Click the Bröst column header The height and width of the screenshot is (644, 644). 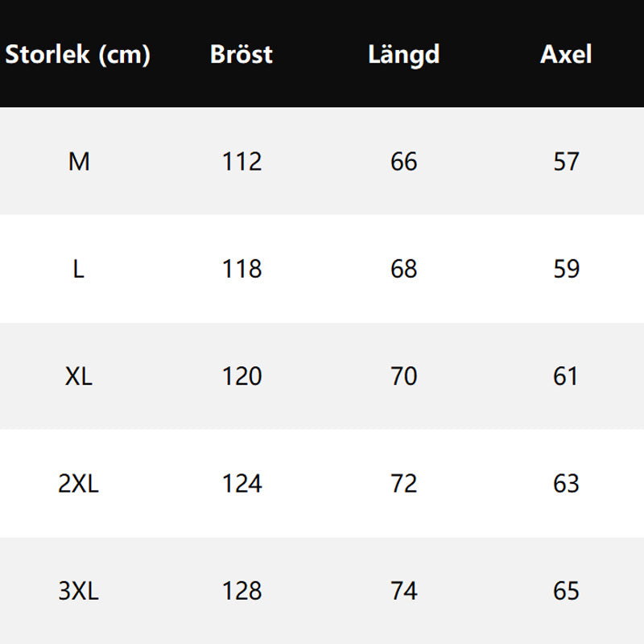click(242, 55)
